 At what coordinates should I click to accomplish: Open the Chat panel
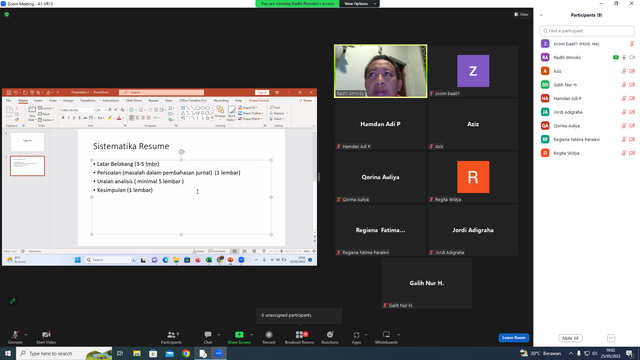(208, 337)
